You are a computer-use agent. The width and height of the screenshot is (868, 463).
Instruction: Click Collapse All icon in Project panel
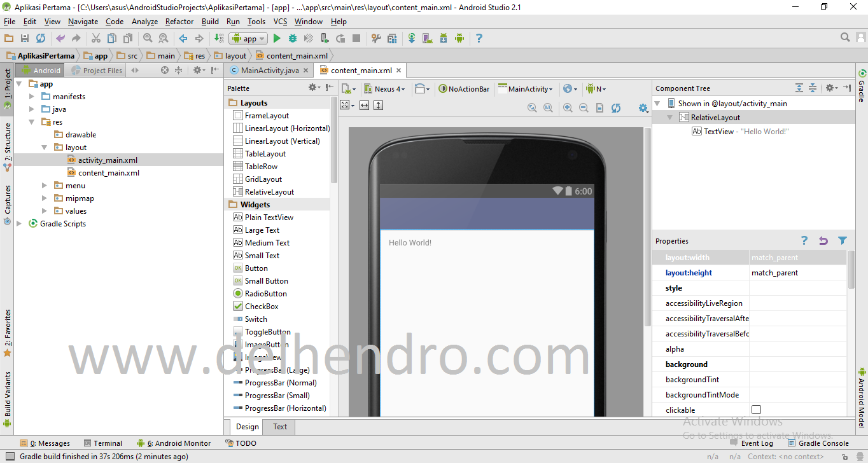[179, 71]
